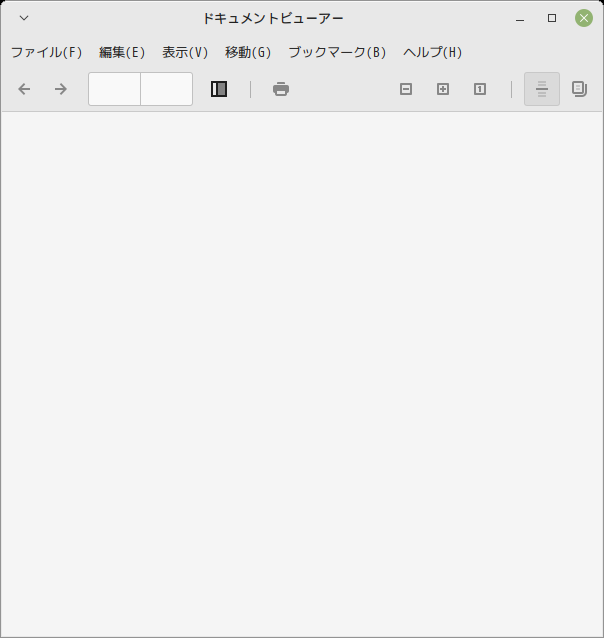Viewport: 604px width, 638px height.
Task: Open the ファイル(F) menu
Action: coord(46,52)
